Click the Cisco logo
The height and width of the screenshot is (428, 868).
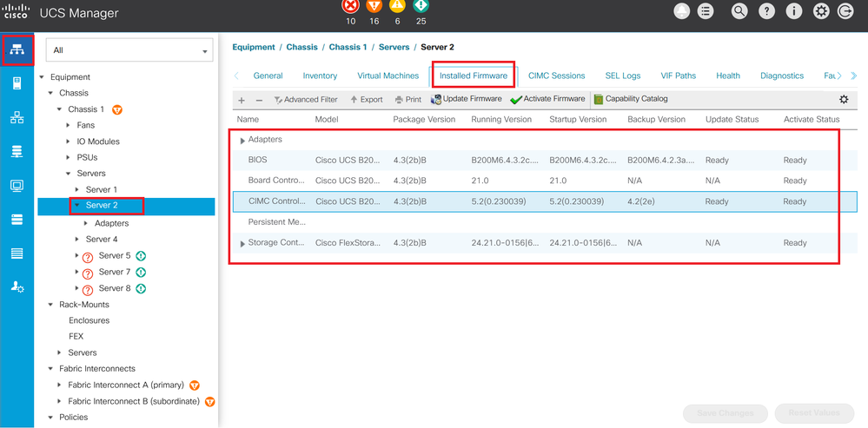pyautogui.click(x=17, y=11)
